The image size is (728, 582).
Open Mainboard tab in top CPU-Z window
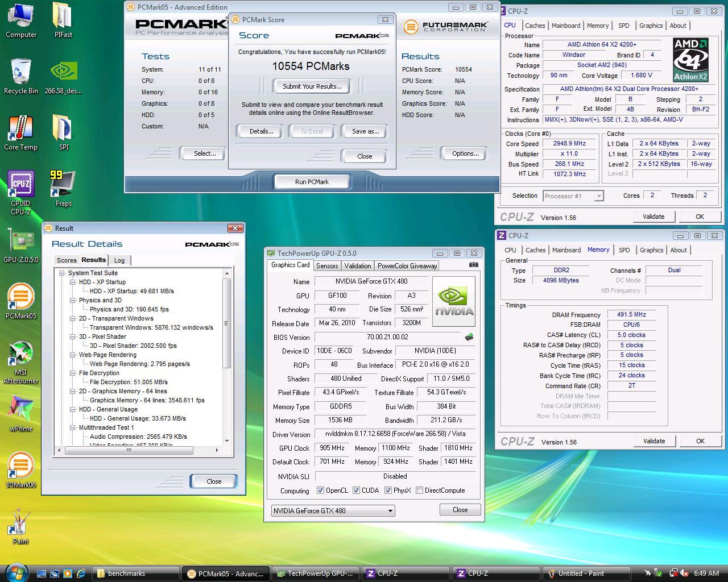[x=566, y=26]
